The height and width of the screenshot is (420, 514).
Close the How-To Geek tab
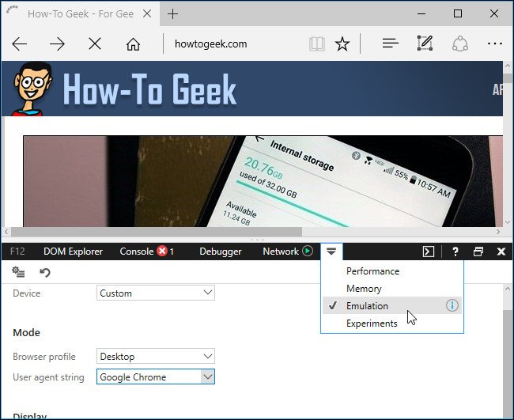(147, 13)
